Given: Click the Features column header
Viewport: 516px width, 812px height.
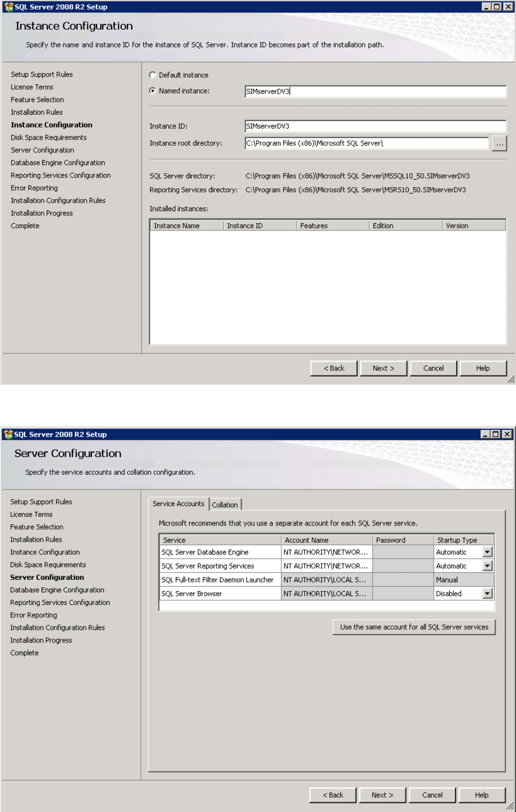Looking at the screenshot, I should 333,226.
